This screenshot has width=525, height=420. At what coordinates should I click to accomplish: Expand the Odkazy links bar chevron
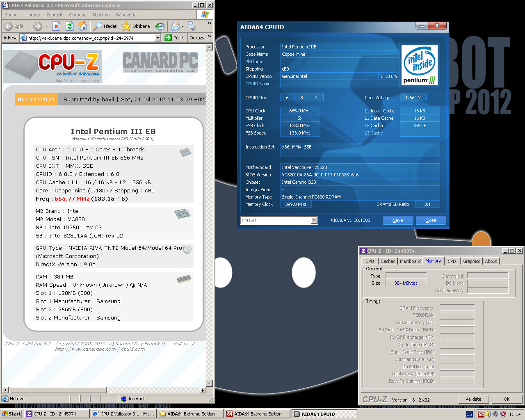(209, 37)
